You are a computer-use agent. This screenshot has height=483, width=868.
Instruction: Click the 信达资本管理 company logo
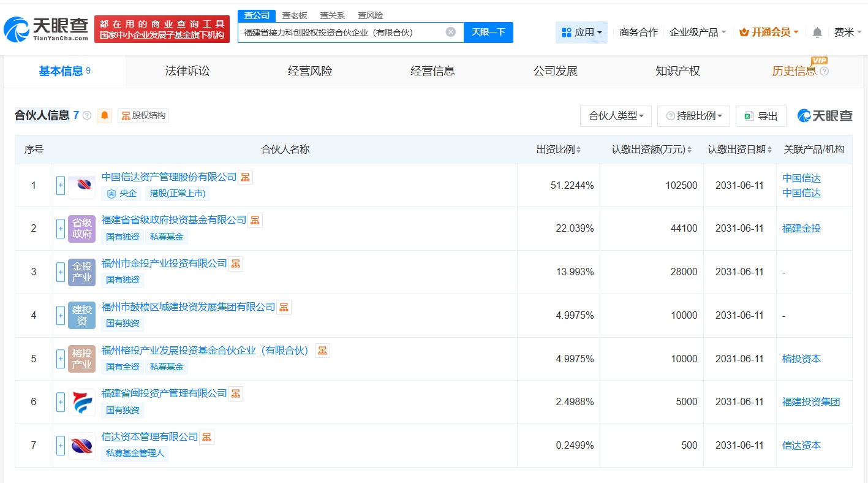tap(82, 446)
